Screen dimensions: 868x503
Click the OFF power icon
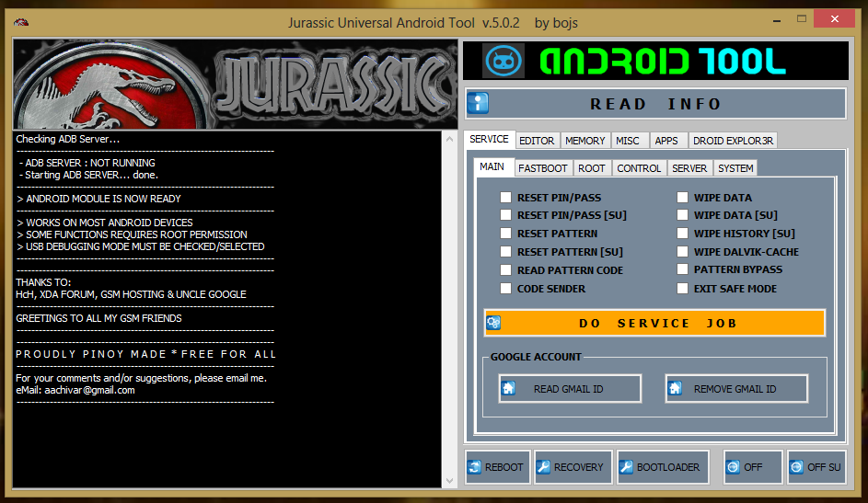click(733, 467)
